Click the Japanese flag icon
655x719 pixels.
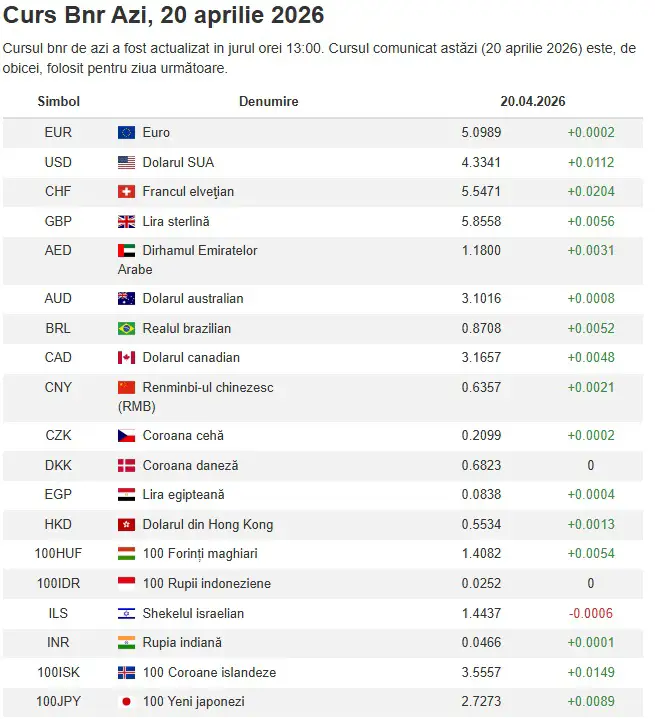pyautogui.click(x=126, y=702)
